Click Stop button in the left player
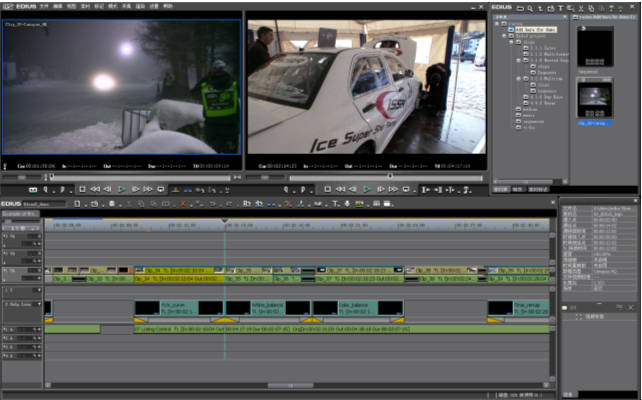 point(82,188)
